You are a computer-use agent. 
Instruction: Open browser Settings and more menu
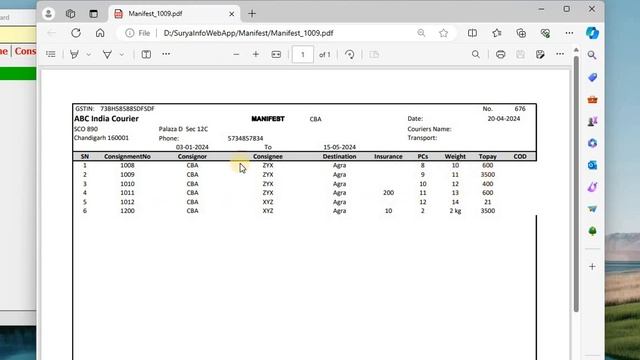pos(569,33)
